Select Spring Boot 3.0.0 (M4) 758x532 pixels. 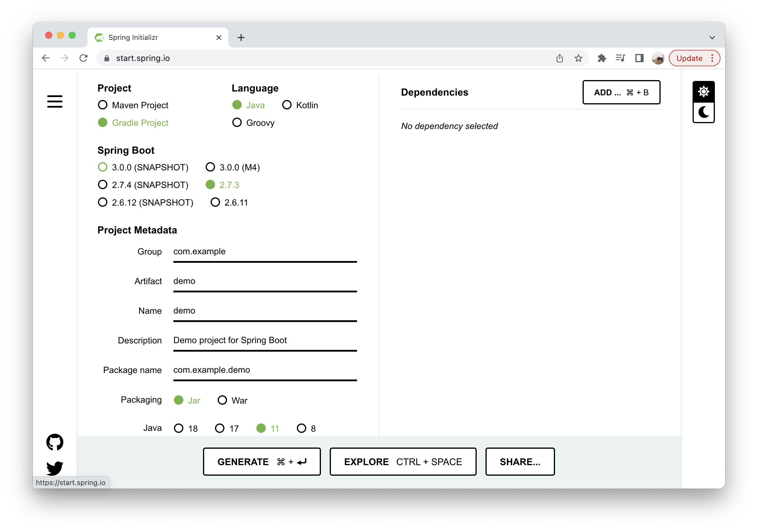[233, 167]
